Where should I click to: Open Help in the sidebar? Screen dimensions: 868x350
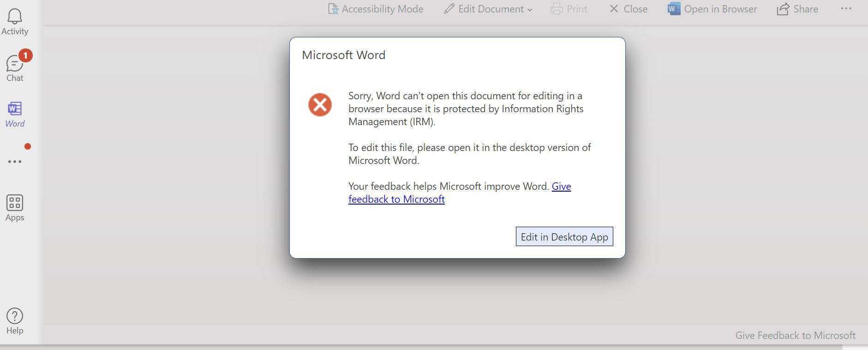point(15,321)
